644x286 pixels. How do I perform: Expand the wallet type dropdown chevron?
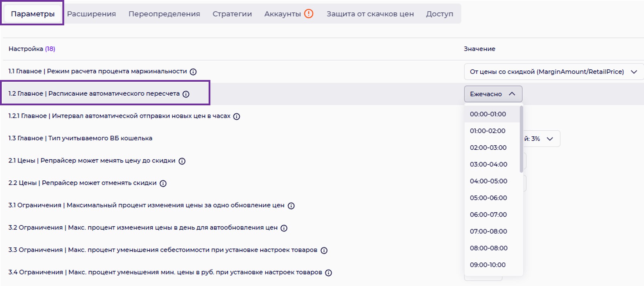pyautogui.click(x=550, y=139)
